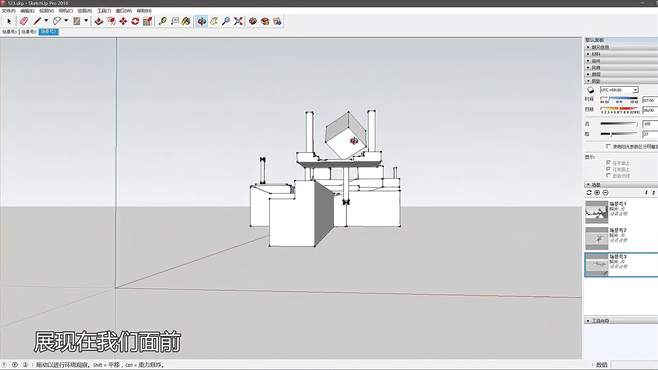
Task: Click the add scene plus button
Action: click(x=597, y=193)
